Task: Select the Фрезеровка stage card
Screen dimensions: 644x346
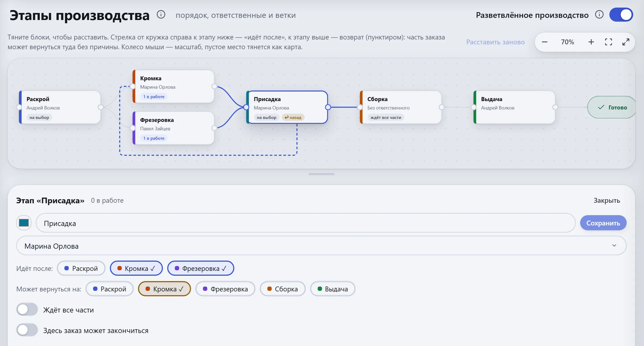Action: [x=173, y=128]
